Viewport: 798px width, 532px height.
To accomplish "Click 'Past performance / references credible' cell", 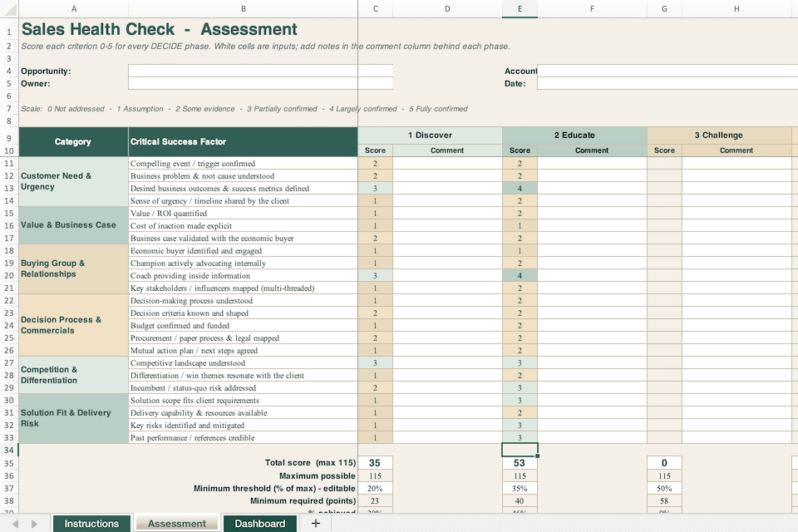I will point(244,437).
